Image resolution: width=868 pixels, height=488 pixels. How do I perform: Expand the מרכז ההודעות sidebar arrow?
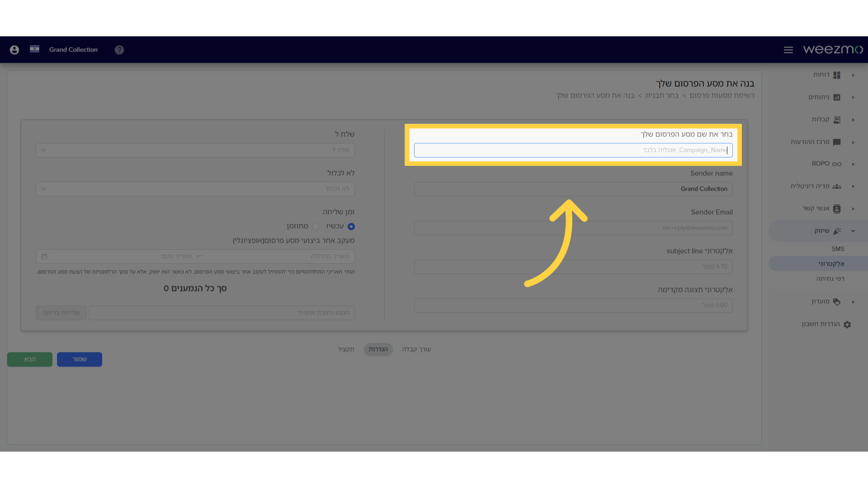(x=853, y=142)
